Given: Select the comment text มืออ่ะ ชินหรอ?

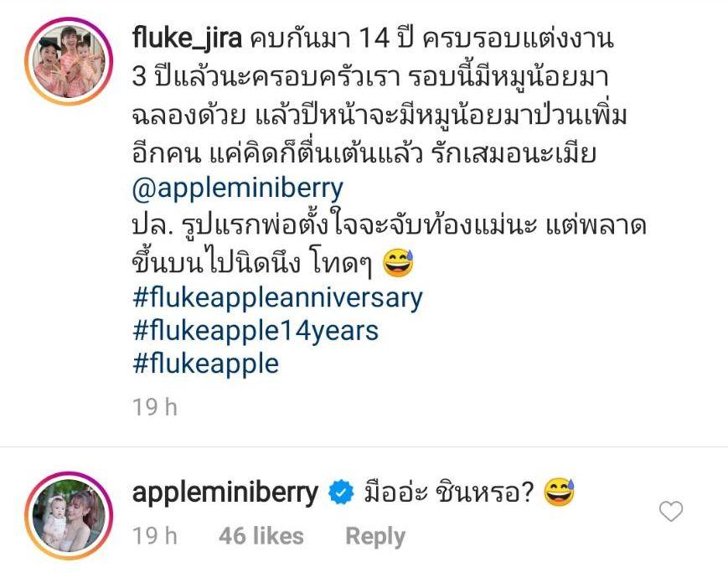Looking at the screenshot, I should (x=448, y=492).
